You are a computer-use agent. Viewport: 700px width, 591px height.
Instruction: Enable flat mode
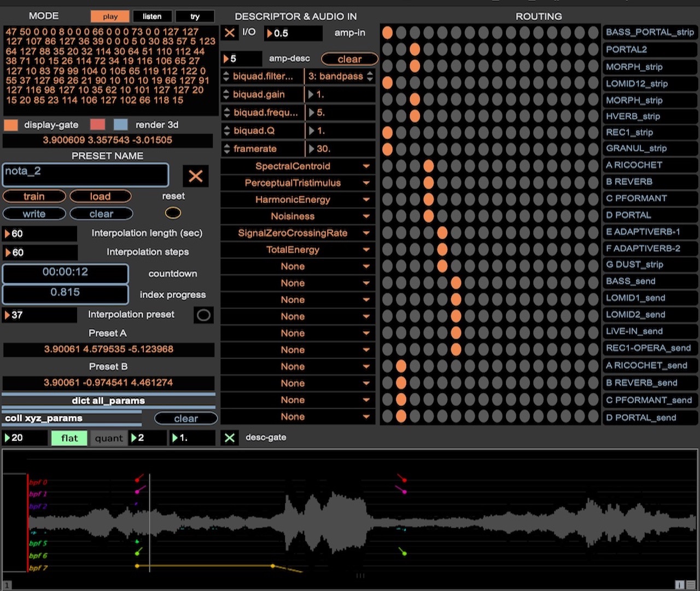(69, 438)
